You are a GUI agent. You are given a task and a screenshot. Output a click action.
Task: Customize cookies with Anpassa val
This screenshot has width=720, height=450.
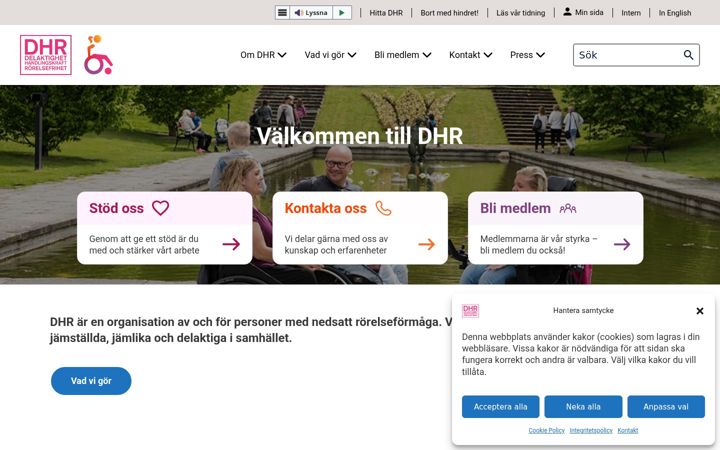(x=666, y=407)
